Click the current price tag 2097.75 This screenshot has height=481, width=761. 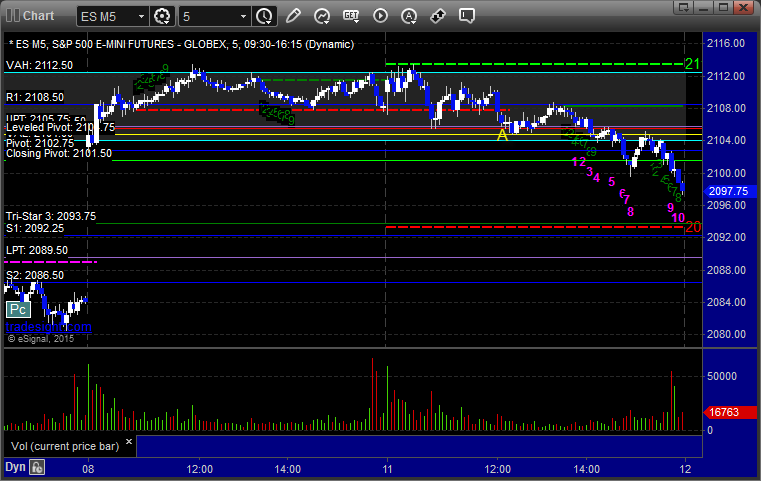click(729, 191)
